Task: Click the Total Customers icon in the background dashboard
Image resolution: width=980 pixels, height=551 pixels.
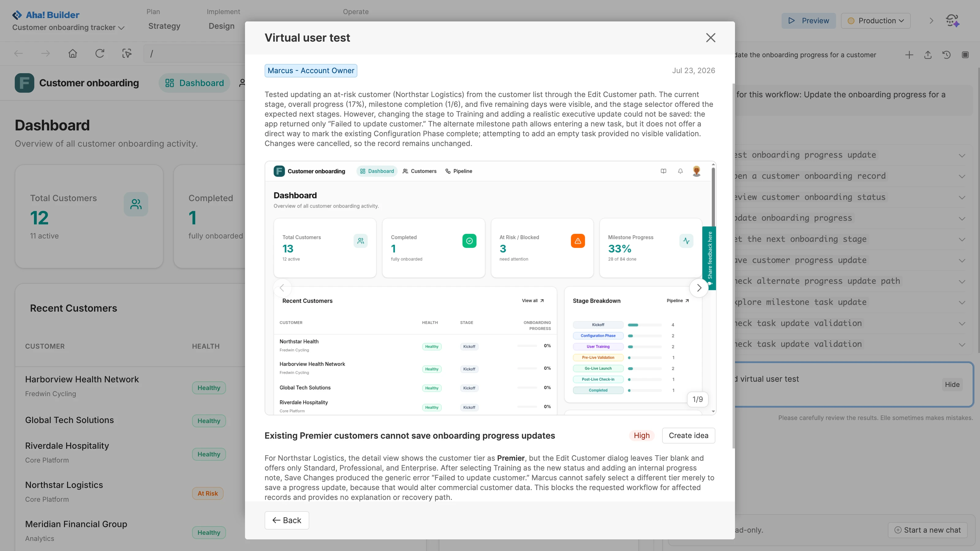Action: click(x=136, y=204)
